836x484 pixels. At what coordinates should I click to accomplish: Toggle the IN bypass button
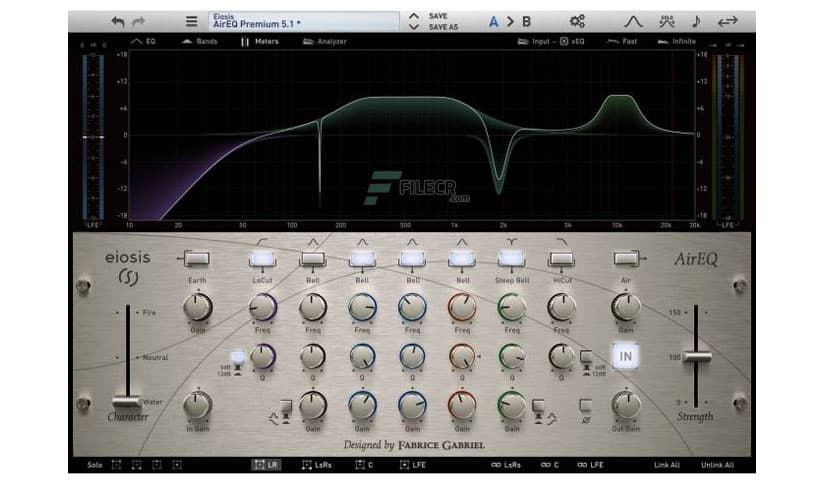coord(625,356)
